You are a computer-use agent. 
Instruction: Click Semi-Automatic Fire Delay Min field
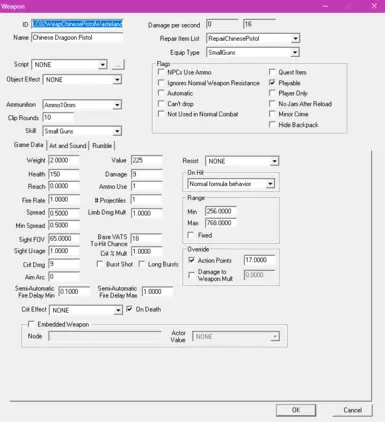pyautogui.click(x=74, y=292)
